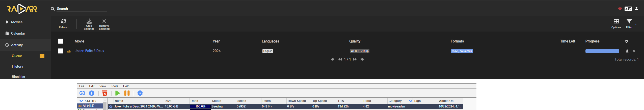The height and width of the screenshot is (110, 644).
Task: Click the x265, no Remux format tag
Action: 462,51
